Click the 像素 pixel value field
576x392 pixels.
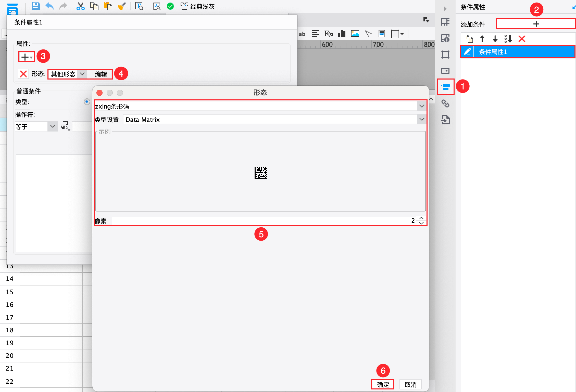[263, 220]
